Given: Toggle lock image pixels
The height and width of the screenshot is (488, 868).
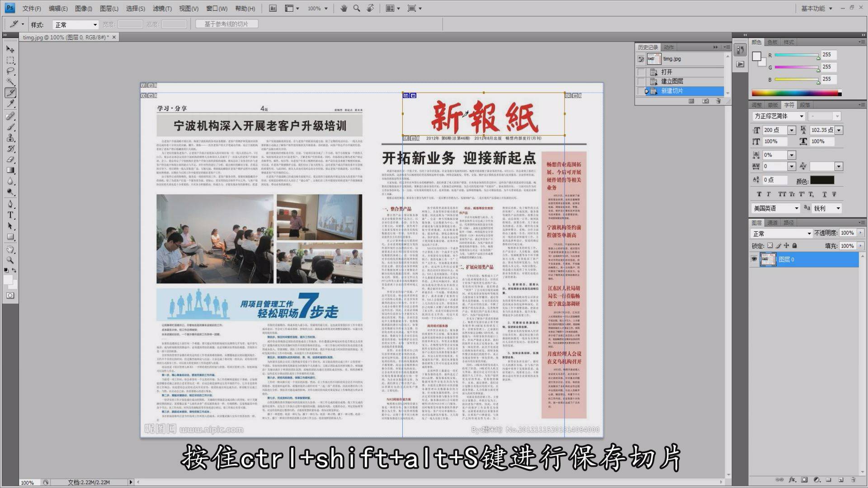Looking at the screenshot, I should pos(778,246).
